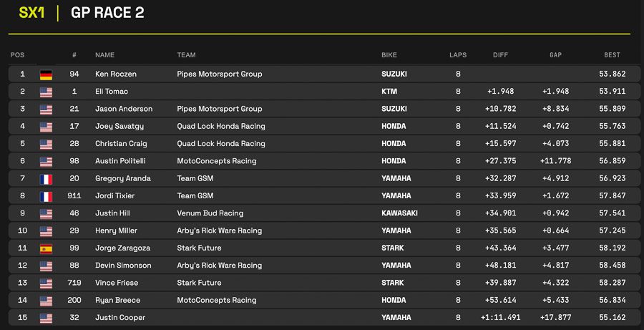Viewport: 644px width, 330px height.
Task: Sort by the BEST column header
Action: [612, 55]
